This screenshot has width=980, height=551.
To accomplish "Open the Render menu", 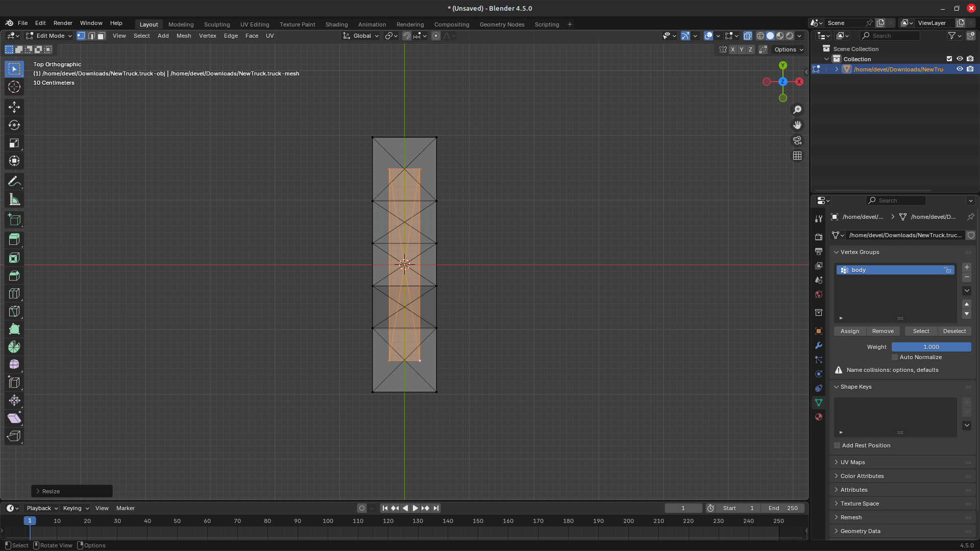I will (63, 23).
